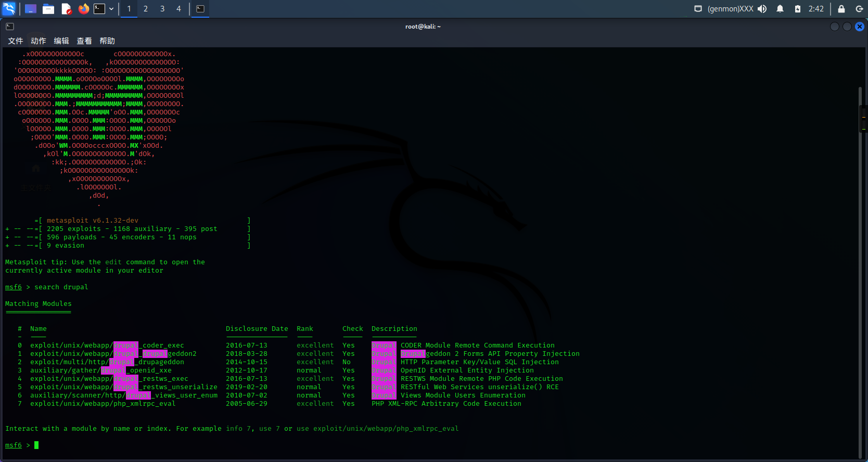Click the Check column header

click(353, 329)
